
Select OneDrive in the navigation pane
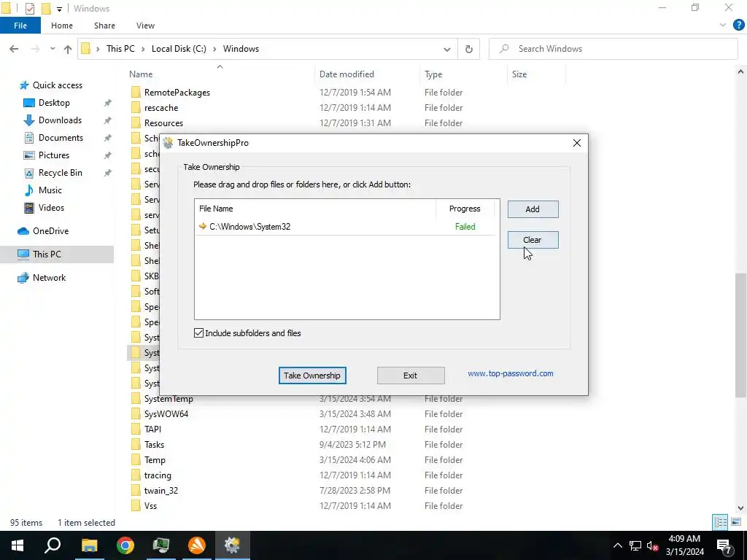tap(50, 231)
